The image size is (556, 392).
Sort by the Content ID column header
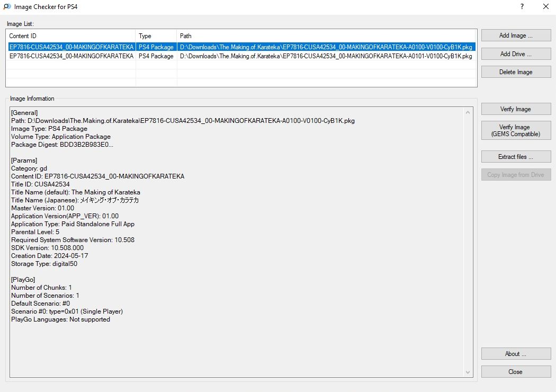click(70, 36)
